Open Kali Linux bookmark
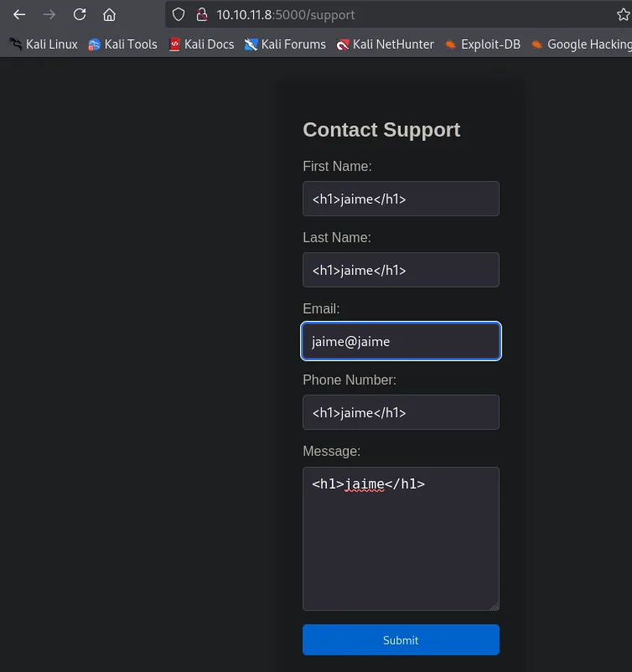 tap(44, 44)
